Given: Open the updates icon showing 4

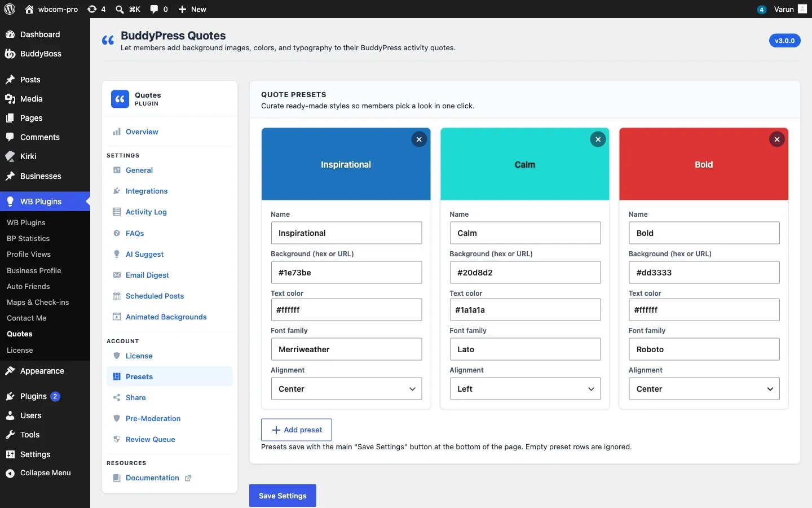Looking at the screenshot, I should click(96, 9).
